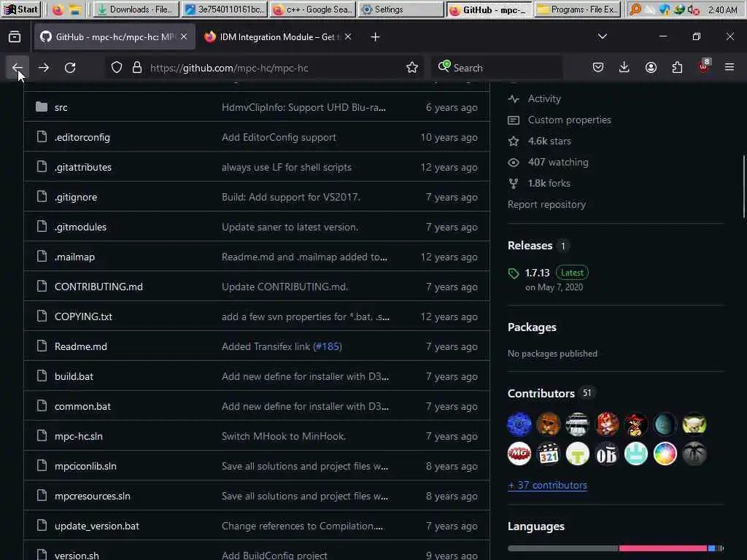
Task: Open the tracking protection shield icon
Action: (x=117, y=68)
